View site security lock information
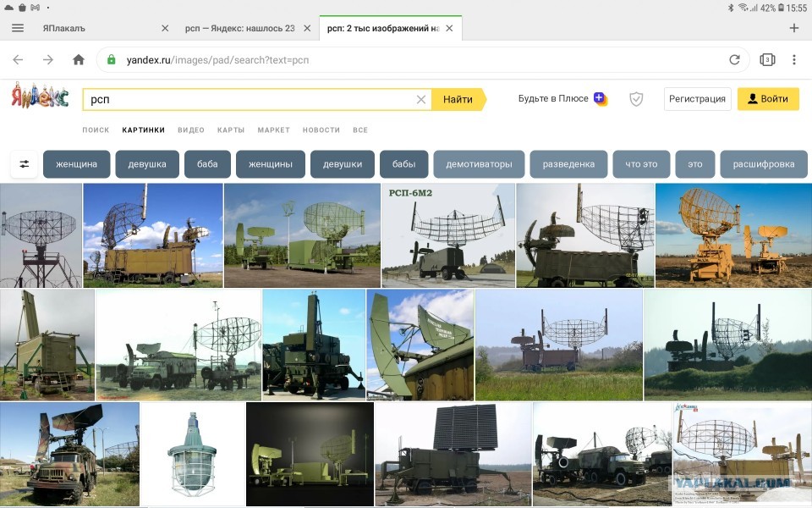The width and height of the screenshot is (812, 508). pyautogui.click(x=112, y=59)
